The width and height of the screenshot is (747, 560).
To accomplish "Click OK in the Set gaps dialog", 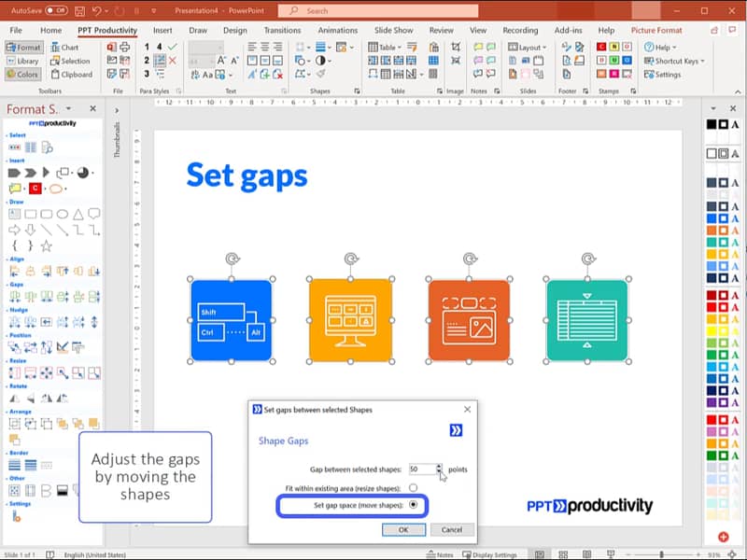I will click(x=403, y=529).
